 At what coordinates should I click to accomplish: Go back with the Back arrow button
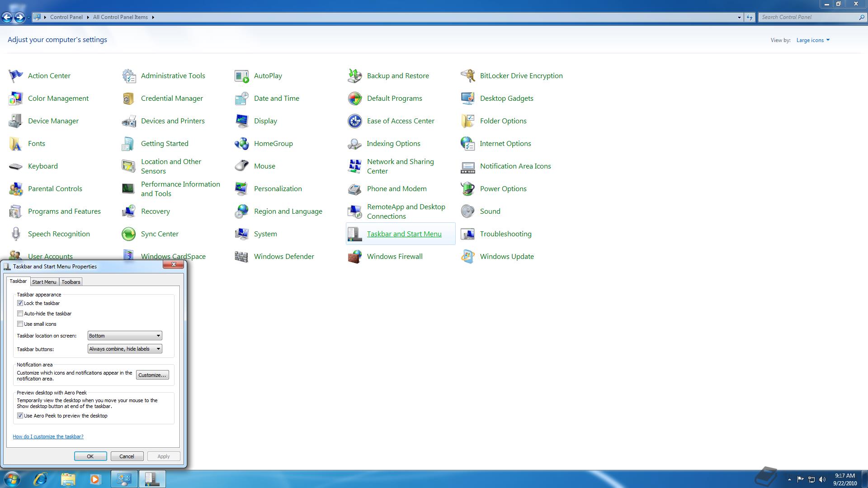[7, 17]
